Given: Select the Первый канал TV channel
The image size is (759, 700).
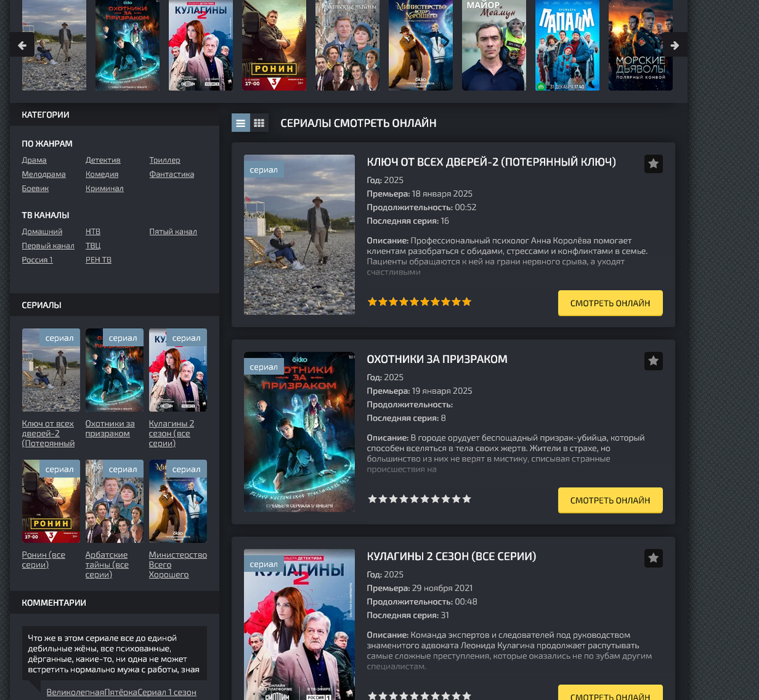Looking at the screenshot, I should [x=48, y=245].
